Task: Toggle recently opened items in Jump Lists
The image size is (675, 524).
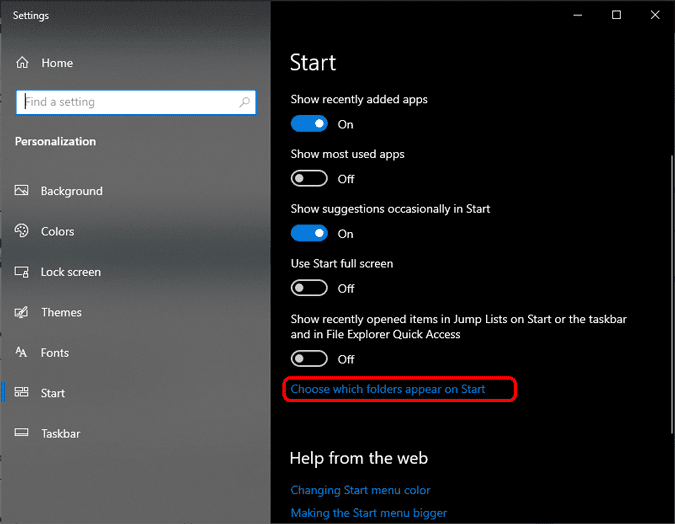Action: [309, 359]
